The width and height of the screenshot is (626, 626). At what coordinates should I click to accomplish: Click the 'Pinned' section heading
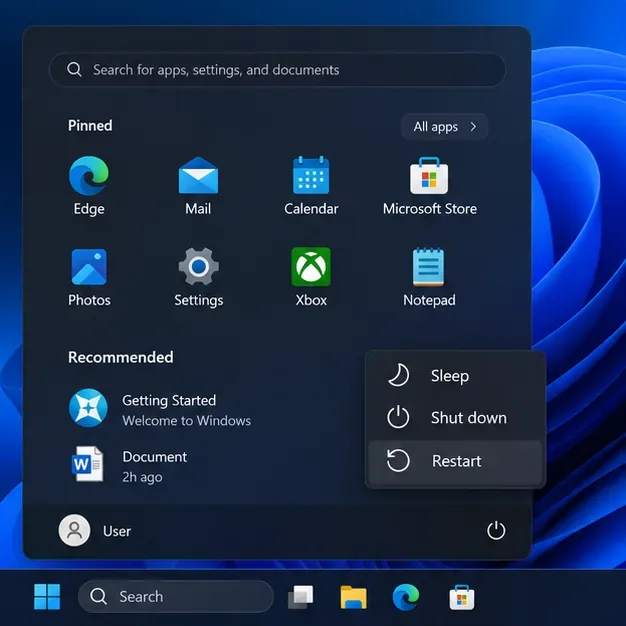[90, 126]
